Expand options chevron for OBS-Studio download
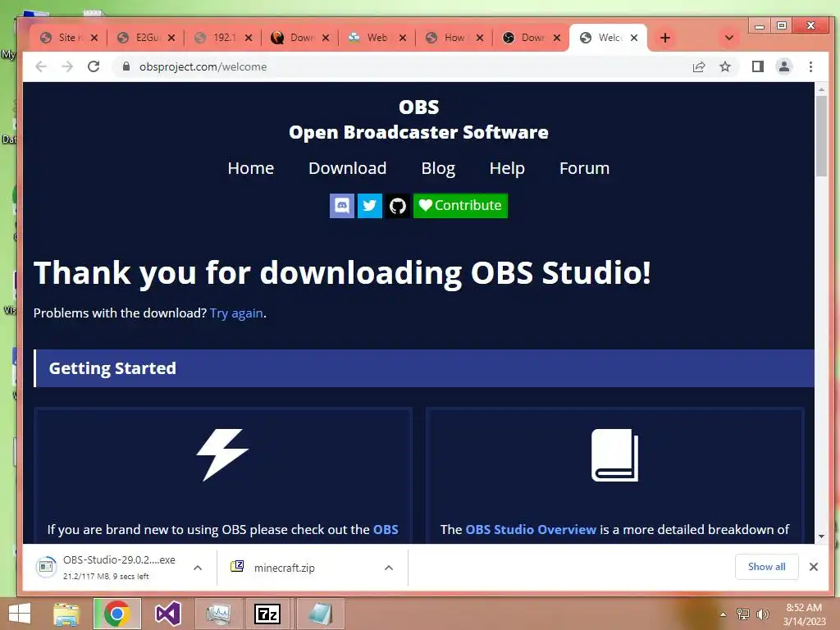 198,568
